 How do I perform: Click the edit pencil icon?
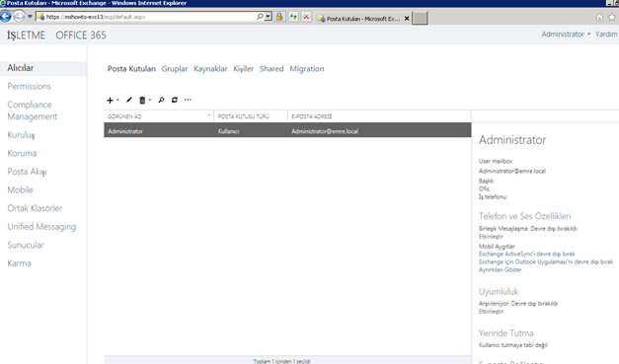coord(128,100)
